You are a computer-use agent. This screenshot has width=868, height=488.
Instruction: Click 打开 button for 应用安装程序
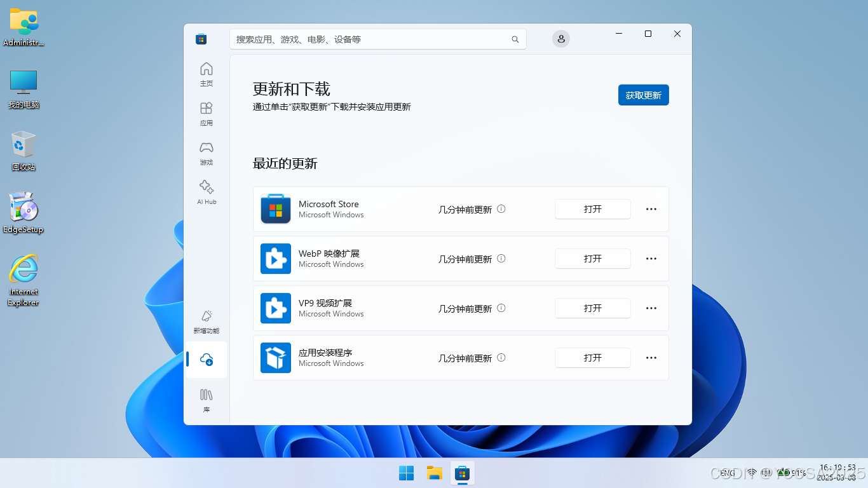pyautogui.click(x=593, y=358)
